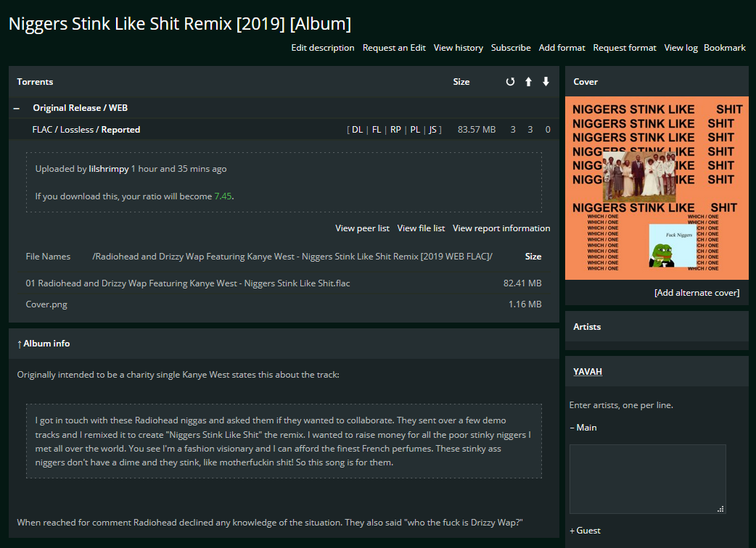The width and height of the screenshot is (756, 548).
Task: Download torrent via DL link
Action: (357, 130)
